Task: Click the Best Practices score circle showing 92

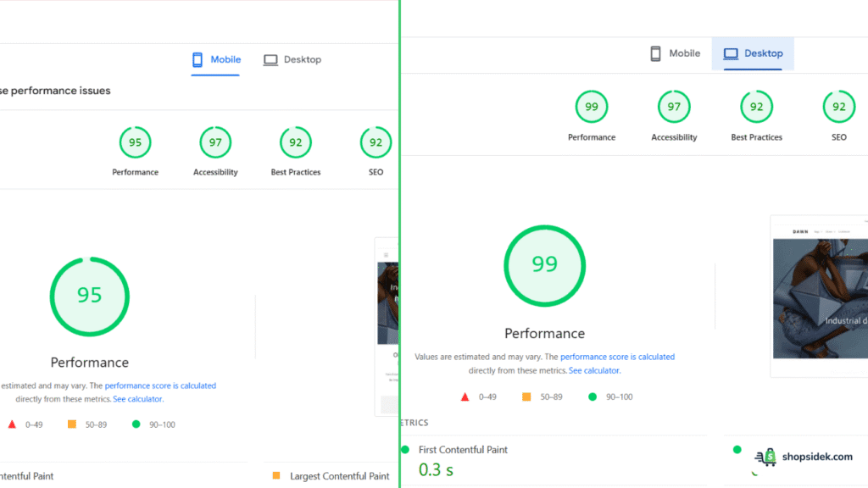Action: point(295,142)
